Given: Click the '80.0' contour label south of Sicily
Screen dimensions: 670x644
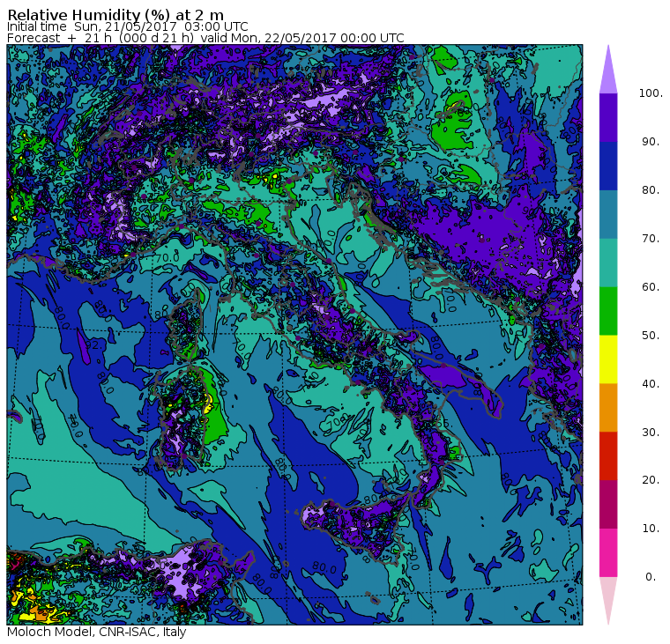Looking at the screenshot, I should coord(324,568).
